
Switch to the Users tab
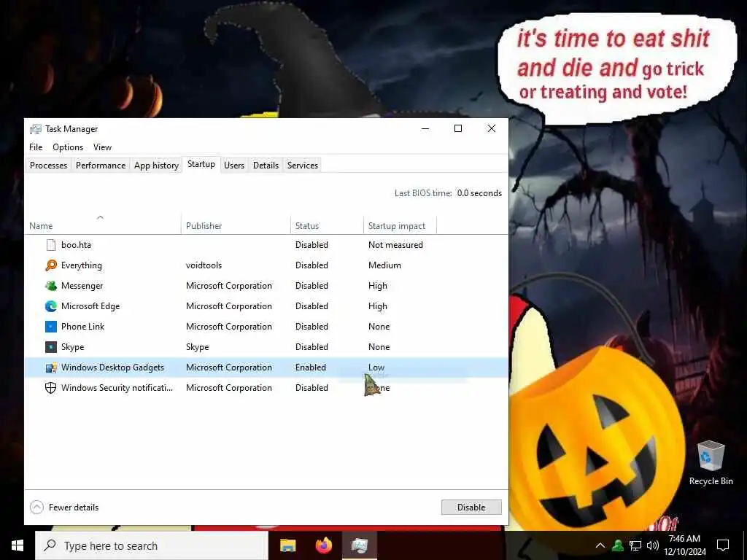pos(234,166)
